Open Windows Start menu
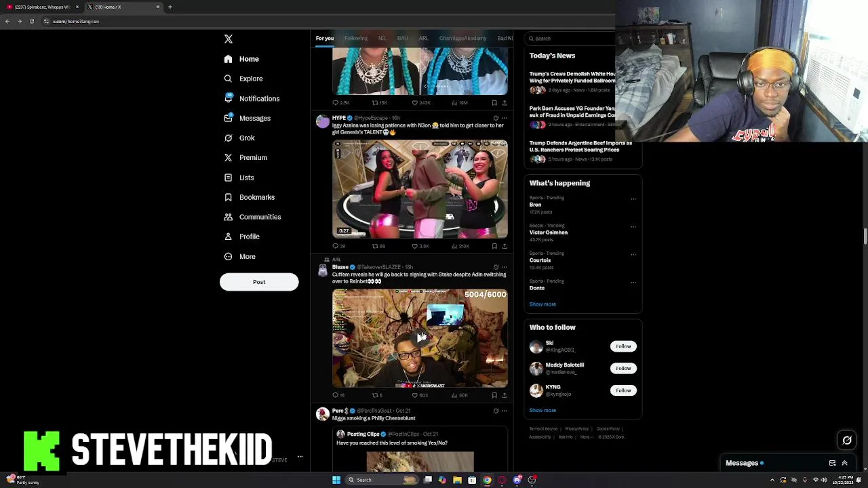 pyautogui.click(x=336, y=480)
